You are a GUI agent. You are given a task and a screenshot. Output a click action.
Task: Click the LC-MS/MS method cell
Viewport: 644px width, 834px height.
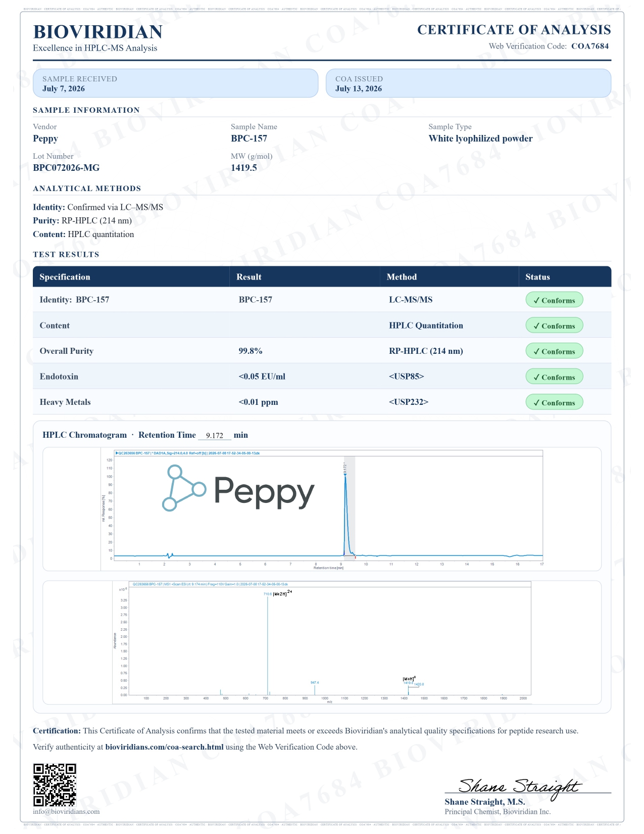point(410,300)
